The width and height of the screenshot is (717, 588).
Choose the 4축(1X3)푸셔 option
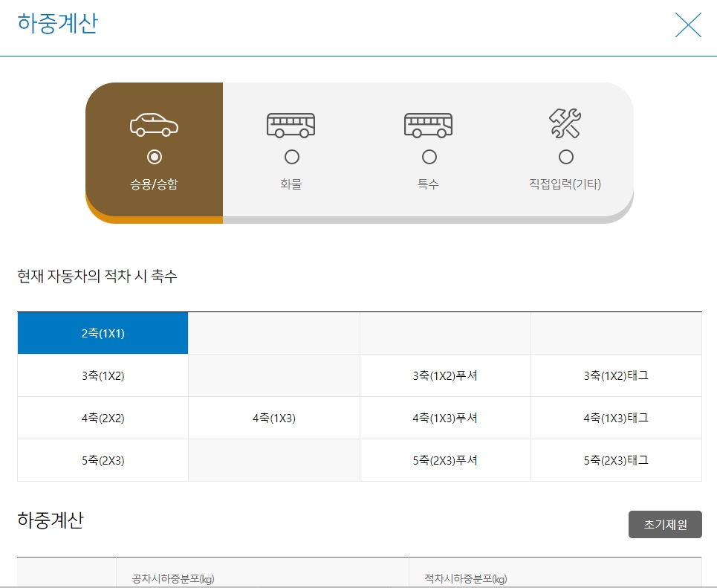click(x=445, y=418)
